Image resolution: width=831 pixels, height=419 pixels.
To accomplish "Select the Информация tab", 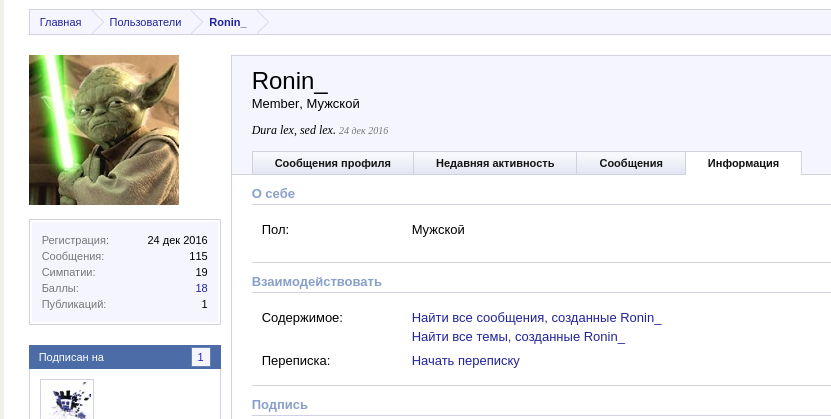I will pyautogui.click(x=743, y=163).
